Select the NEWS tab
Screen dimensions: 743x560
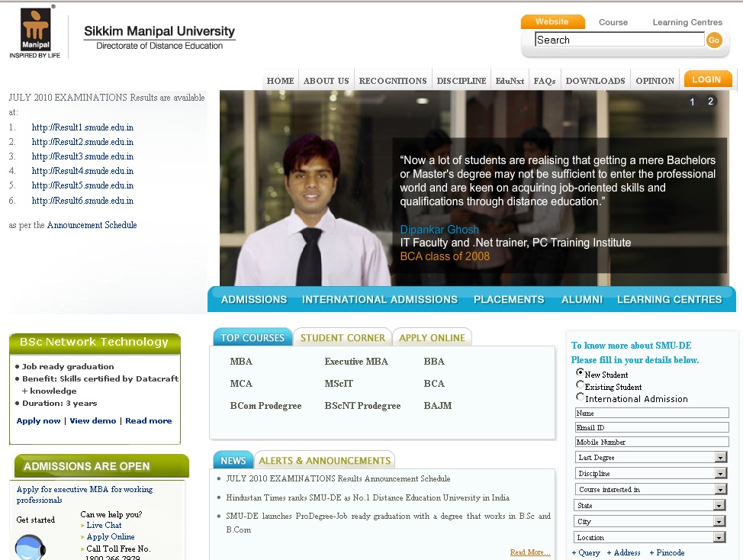[233, 460]
